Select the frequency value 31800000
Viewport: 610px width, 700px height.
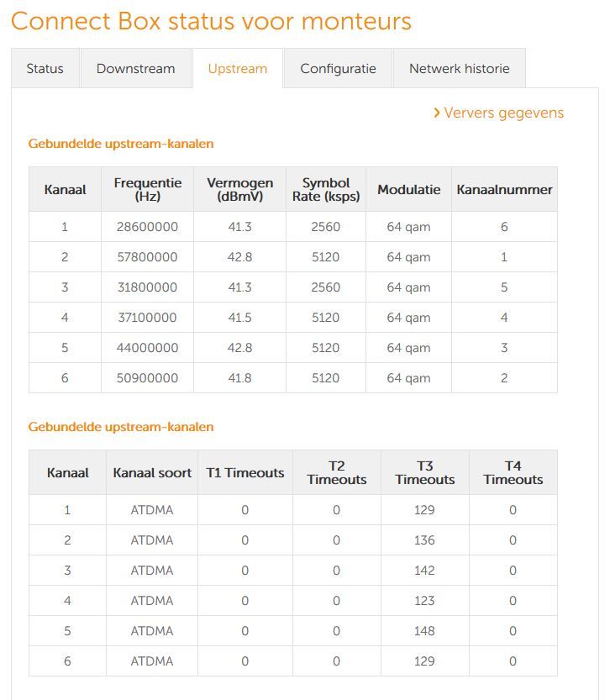click(147, 287)
